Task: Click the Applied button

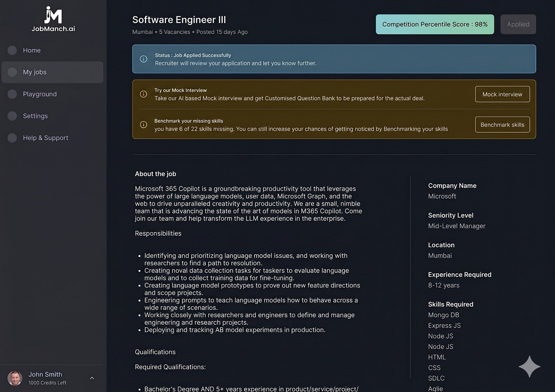Action: (518, 24)
